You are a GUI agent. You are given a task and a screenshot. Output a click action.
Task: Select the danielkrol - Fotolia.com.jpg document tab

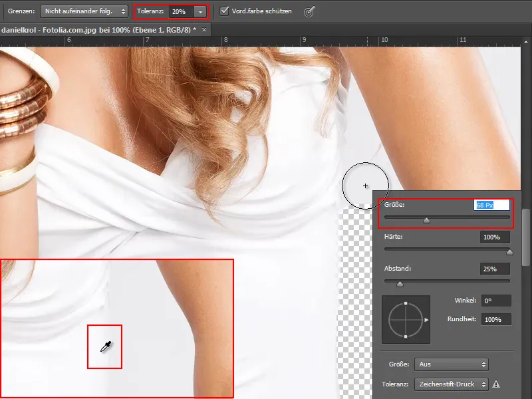98,30
